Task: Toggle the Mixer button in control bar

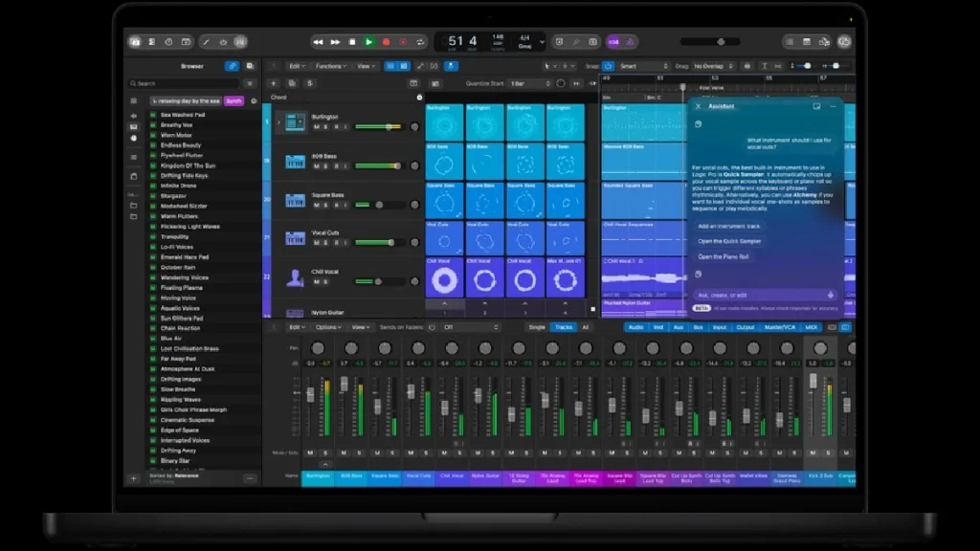Action: pos(240,42)
